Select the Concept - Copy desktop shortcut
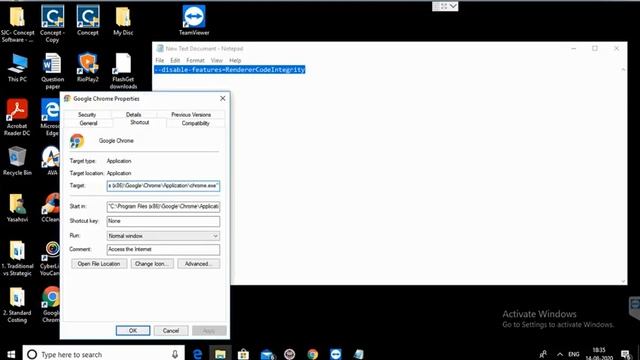640x360 pixels. (x=52, y=24)
